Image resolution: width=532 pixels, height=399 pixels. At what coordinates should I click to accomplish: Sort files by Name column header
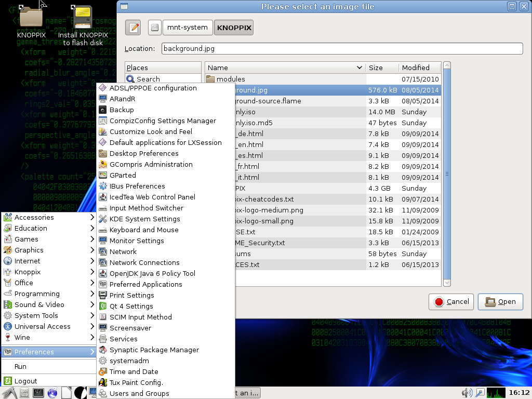click(285, 68)
